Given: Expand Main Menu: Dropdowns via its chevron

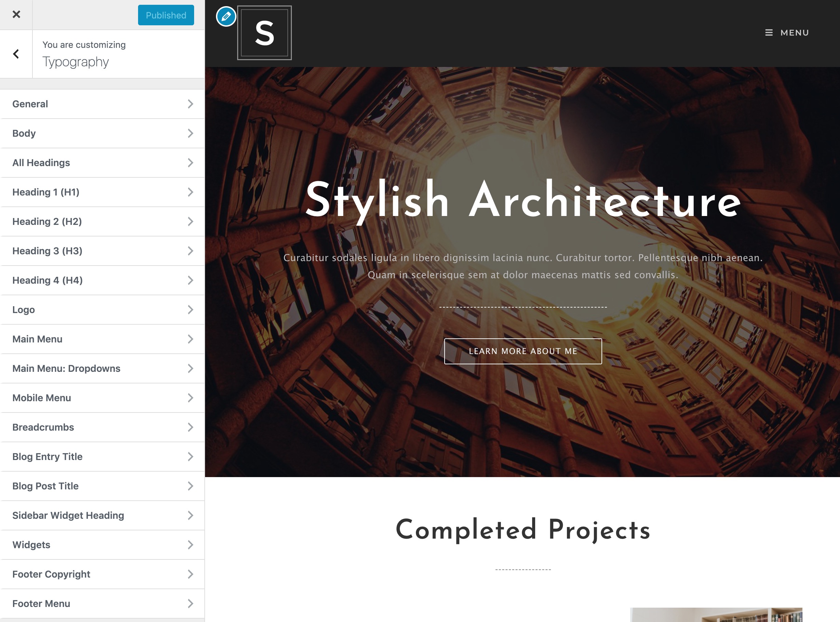Looking at the screenshot, I should [x=190, y=368].
